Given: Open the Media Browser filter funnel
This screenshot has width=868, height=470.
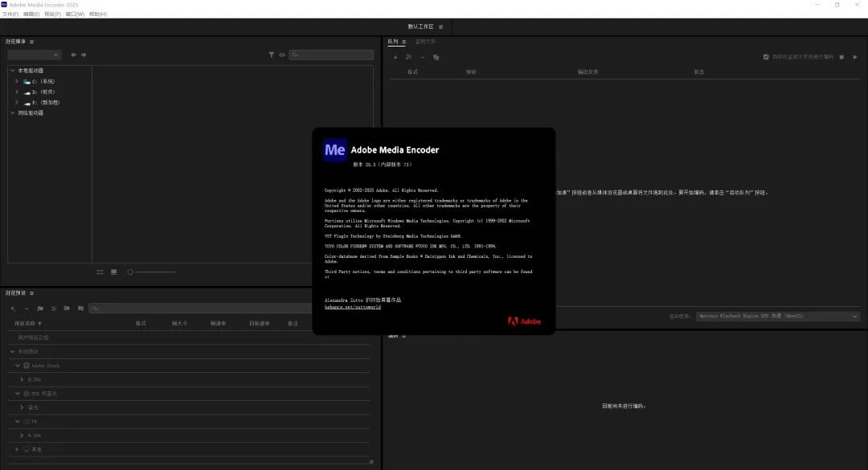Looking at the screenshot, I should coord(272,55).
